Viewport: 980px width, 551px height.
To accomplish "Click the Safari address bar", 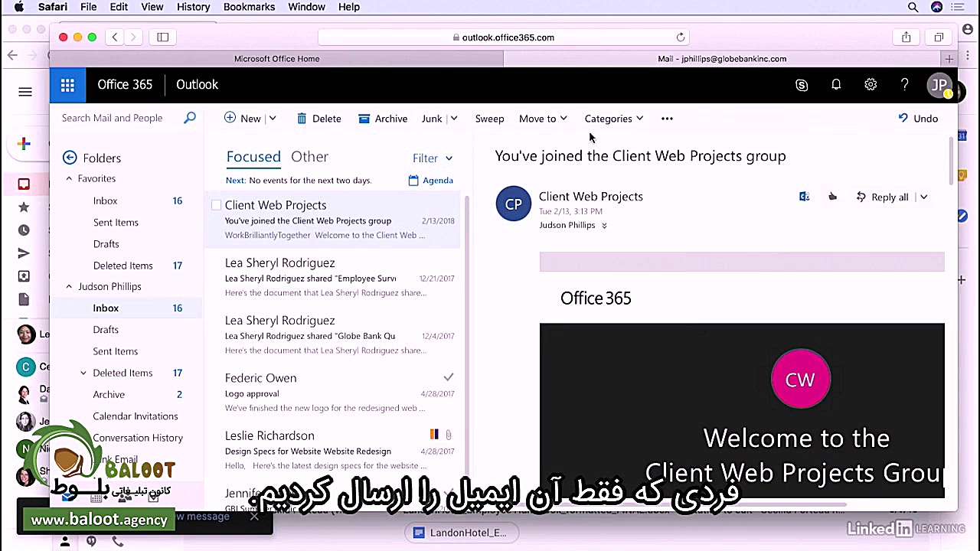I will 502,37.
